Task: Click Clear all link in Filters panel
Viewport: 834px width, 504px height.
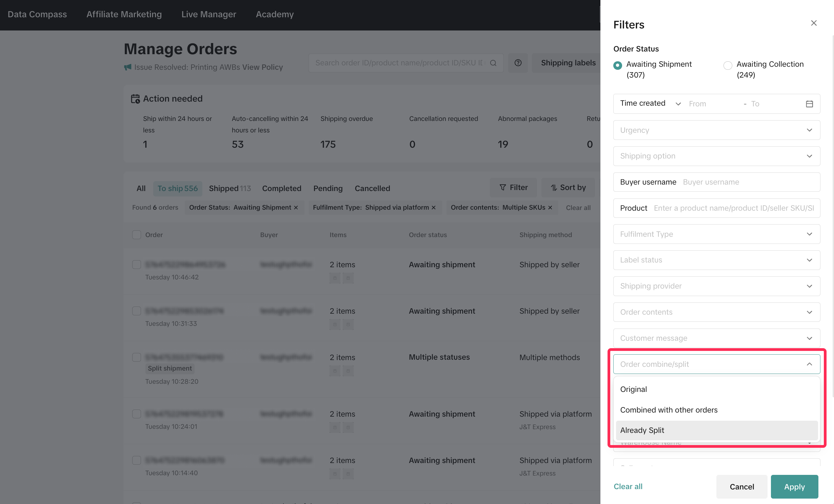Action: pos(628,486)
